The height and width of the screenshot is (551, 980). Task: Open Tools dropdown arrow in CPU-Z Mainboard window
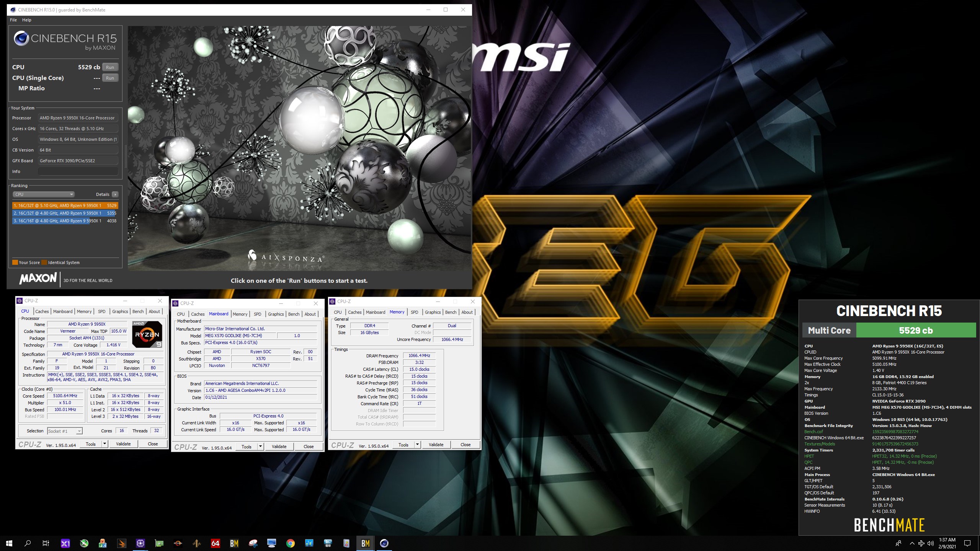[x=260, y=447]
